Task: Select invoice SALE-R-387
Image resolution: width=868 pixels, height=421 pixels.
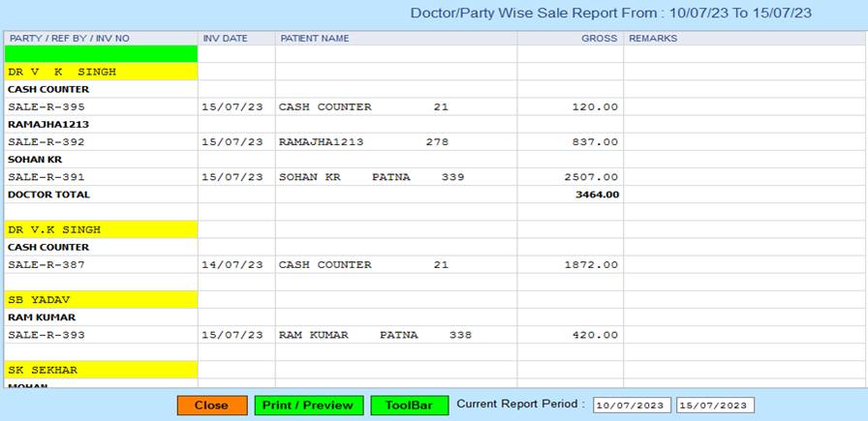Action: pos(46,264)
